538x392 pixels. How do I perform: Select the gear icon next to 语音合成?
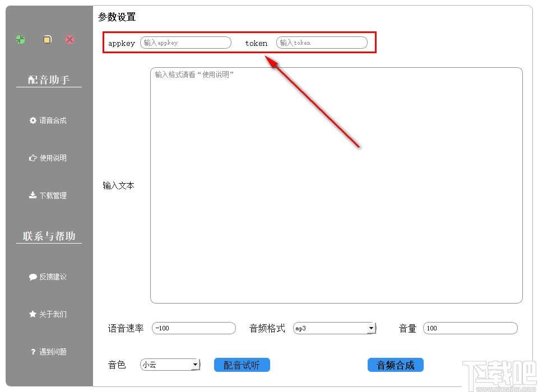coord(32,120)
